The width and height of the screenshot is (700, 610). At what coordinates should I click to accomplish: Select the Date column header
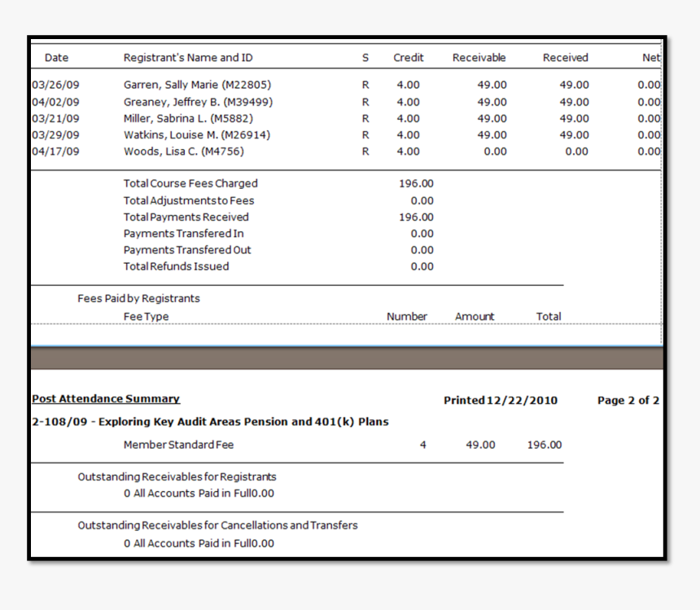pos(56,58)
